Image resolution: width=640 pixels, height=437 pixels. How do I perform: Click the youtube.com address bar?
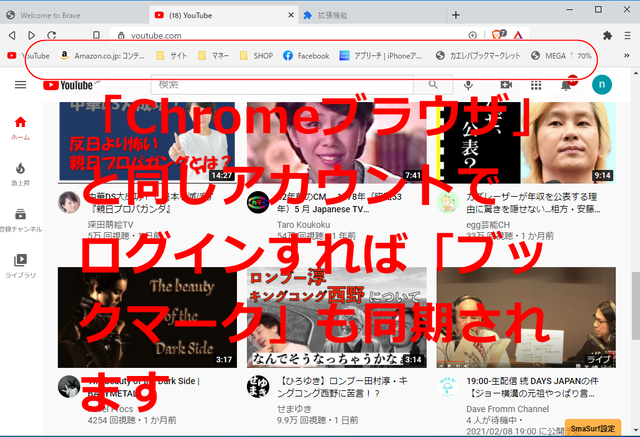coord(294,35)
